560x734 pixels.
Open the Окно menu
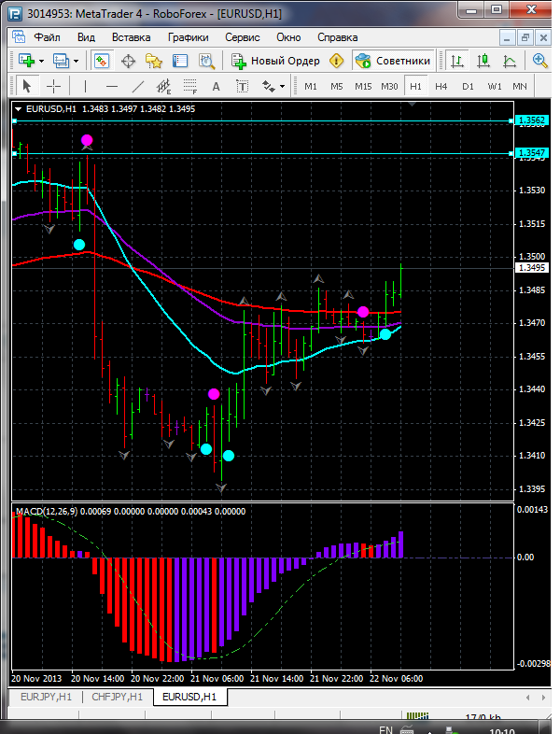pyautogui.click(x=288, y=37)
